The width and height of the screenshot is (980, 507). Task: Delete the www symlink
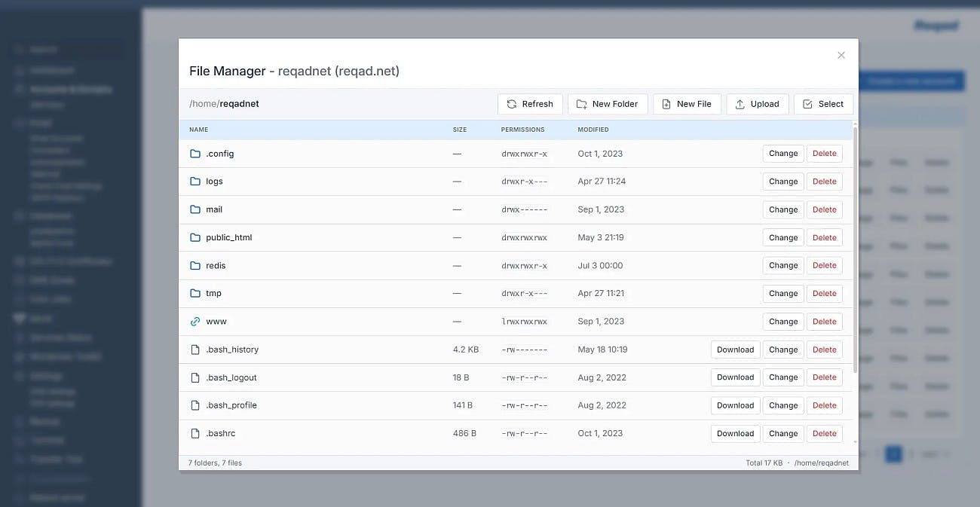coord(825,321)
